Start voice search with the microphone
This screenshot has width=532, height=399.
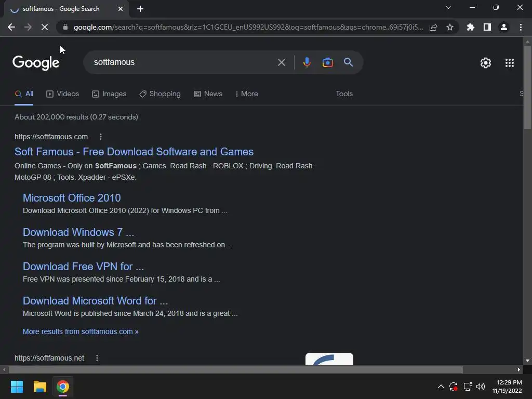coord(307,62)
